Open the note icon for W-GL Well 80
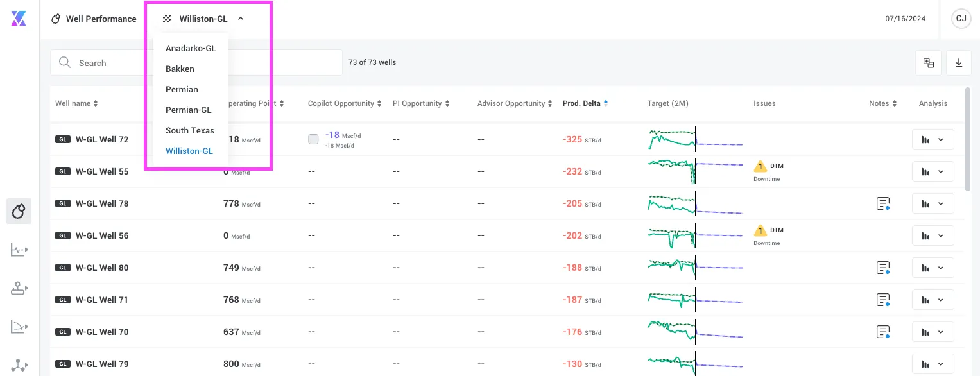 click(883, 268)
